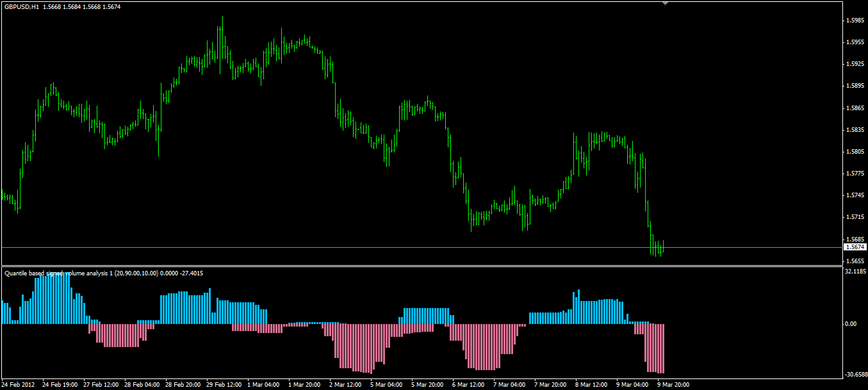Click the -30.6588 indicator scale value

tap(855, 375)
